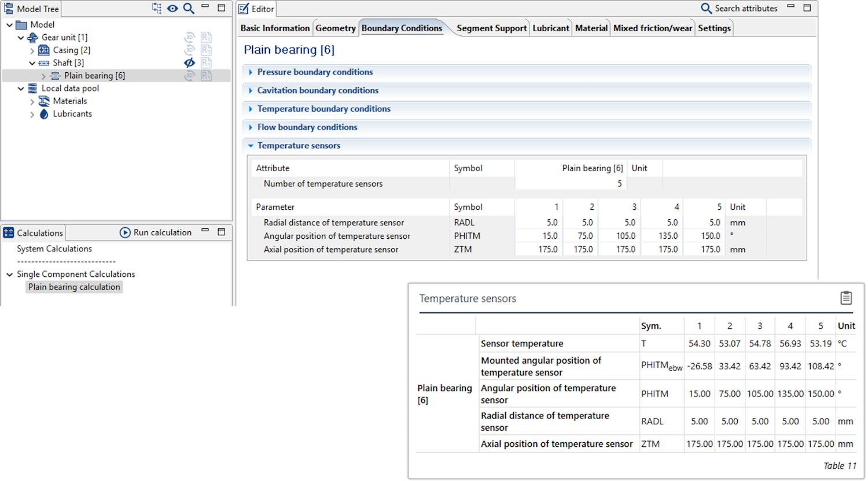Switch to the Geometry tab
The width and height of the screenshot is (868, 481).
click(x=335, y=28)
